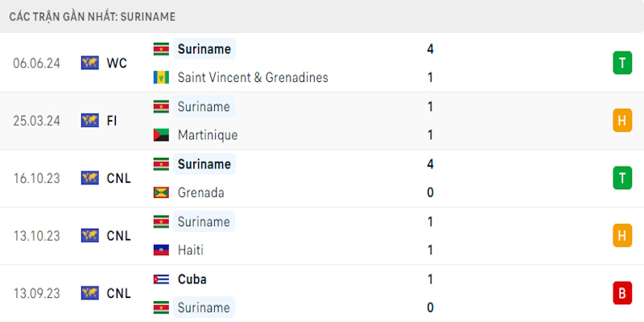This screenshot has width=644, height=322.
Task: Open the Haiti team link
Action: pyautogui.click(x=189, y=250)
